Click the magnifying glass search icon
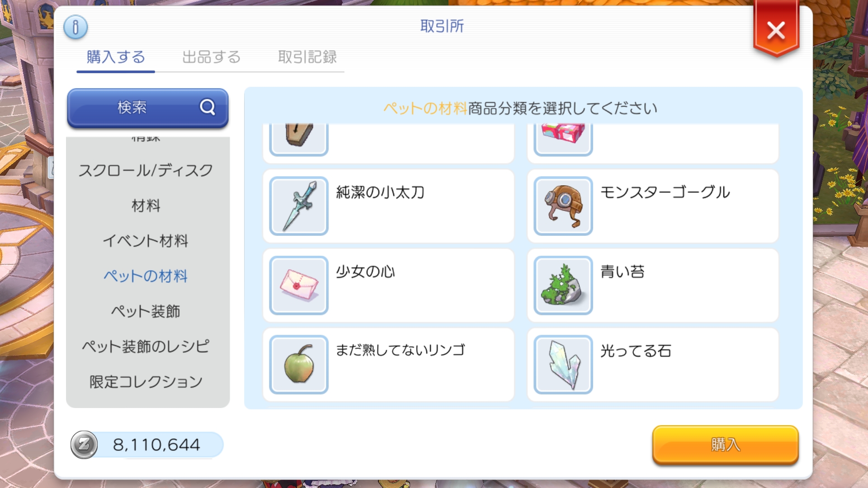The image size is (868, 488). click(x=207, y=108)
